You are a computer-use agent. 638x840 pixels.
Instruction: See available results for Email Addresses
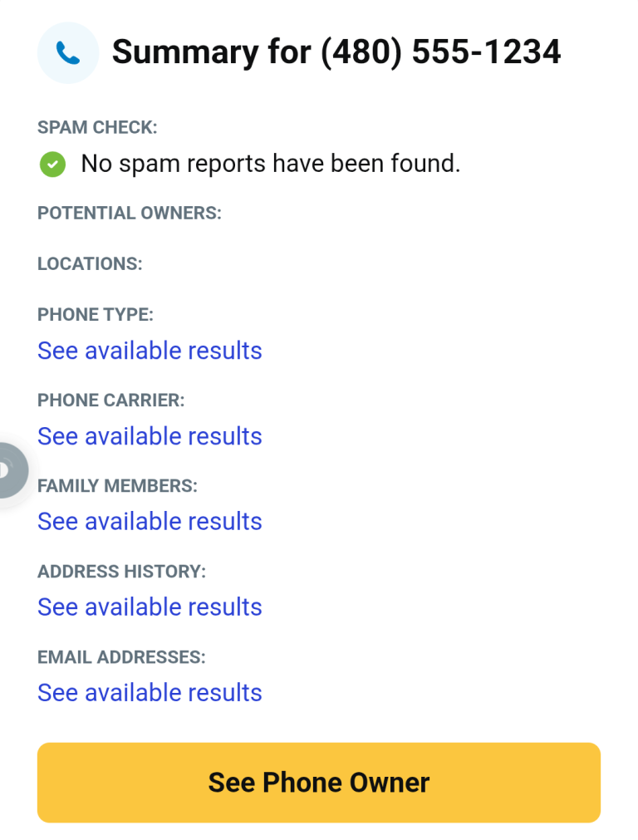(x=150, y=692)
